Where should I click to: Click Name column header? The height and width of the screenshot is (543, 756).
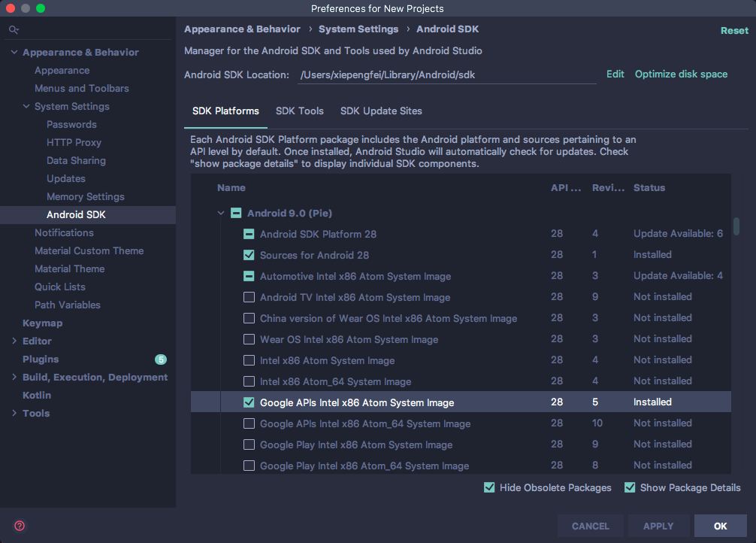click(x=231, y=188)
